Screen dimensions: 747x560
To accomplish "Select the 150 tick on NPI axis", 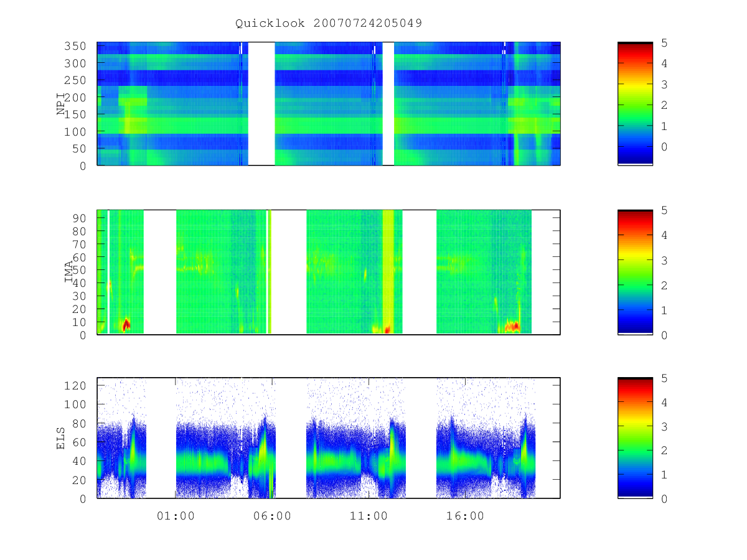I will tap(76, 114).
